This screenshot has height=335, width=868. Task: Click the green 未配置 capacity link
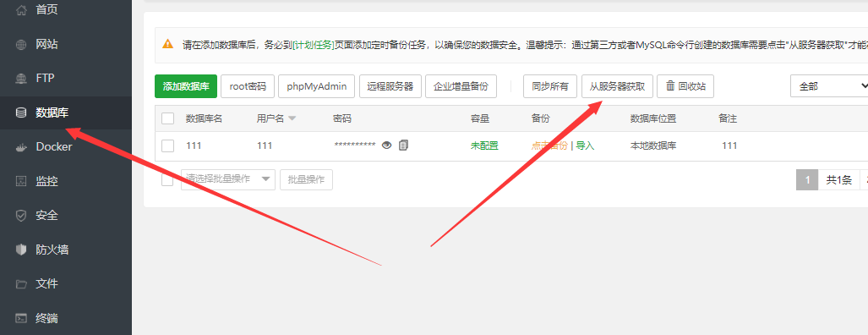484,146
